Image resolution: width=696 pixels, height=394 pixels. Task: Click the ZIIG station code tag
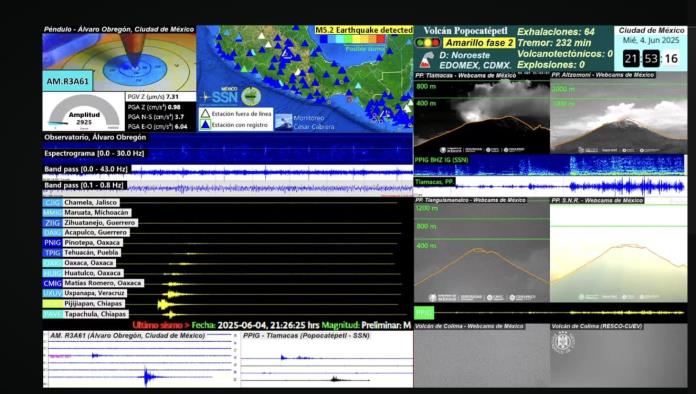point(52,223)
